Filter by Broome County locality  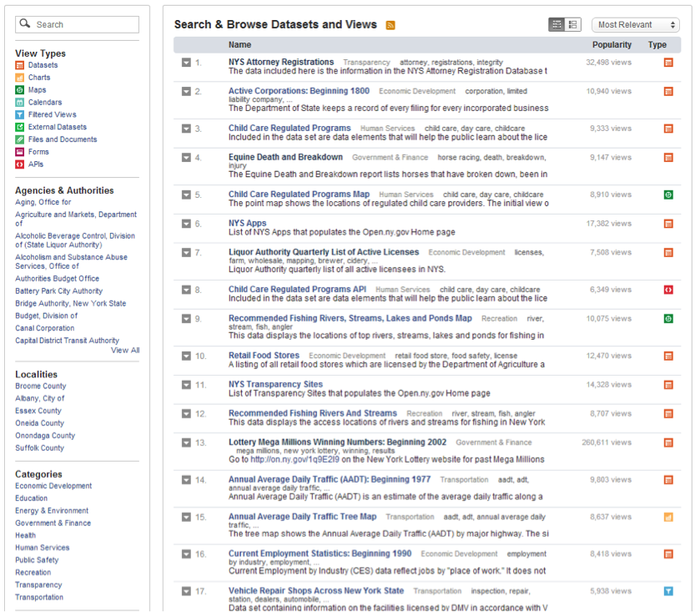(x=41, y=387)
